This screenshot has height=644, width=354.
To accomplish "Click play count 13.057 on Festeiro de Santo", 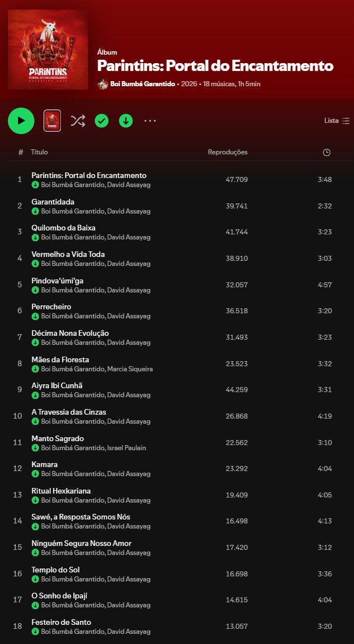I will click(237, 627).
